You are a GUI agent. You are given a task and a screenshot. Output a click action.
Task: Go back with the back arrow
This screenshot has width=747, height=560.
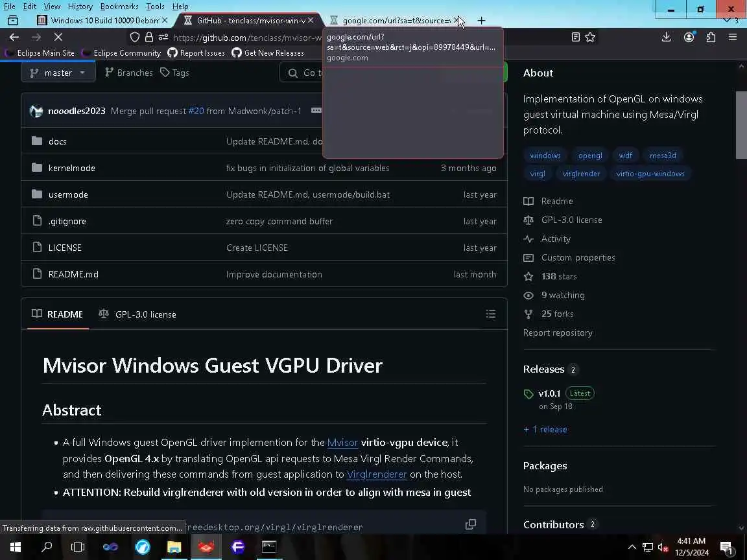pos(14,37)
